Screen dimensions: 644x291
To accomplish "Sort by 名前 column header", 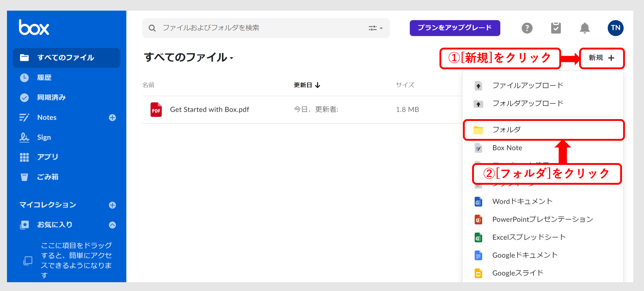I will click(x=148, y=85).
